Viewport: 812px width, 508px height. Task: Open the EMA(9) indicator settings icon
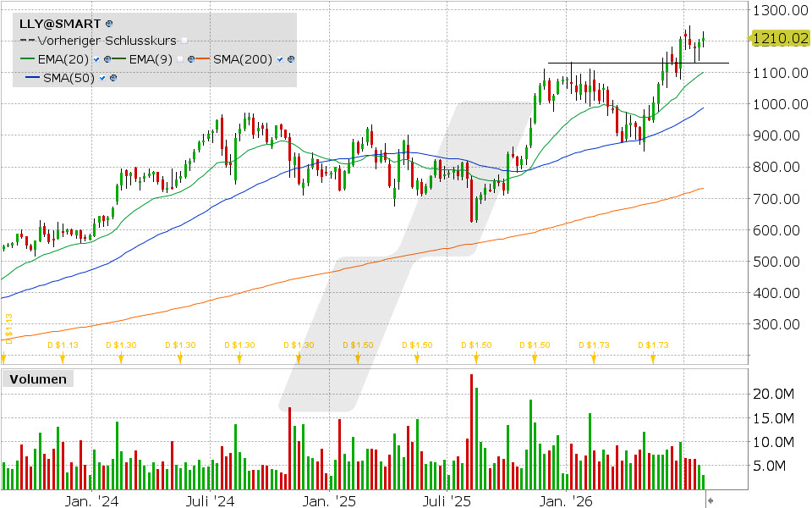point(190,59)
